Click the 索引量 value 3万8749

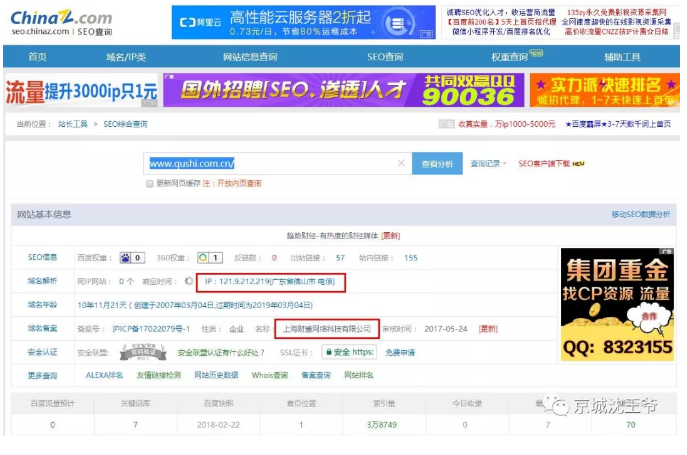pos(382,425)
